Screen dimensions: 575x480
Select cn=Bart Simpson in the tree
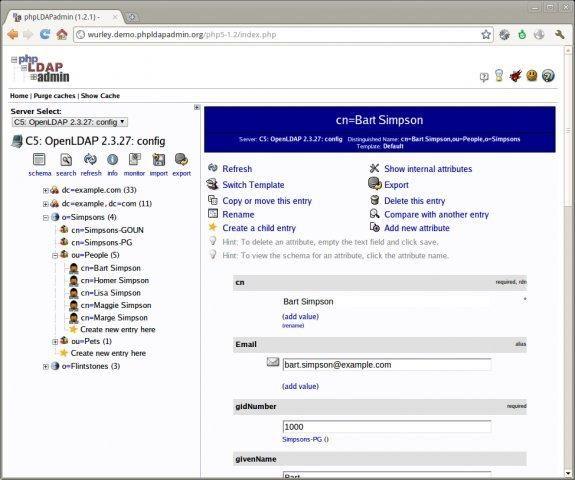tap(110, 268)
